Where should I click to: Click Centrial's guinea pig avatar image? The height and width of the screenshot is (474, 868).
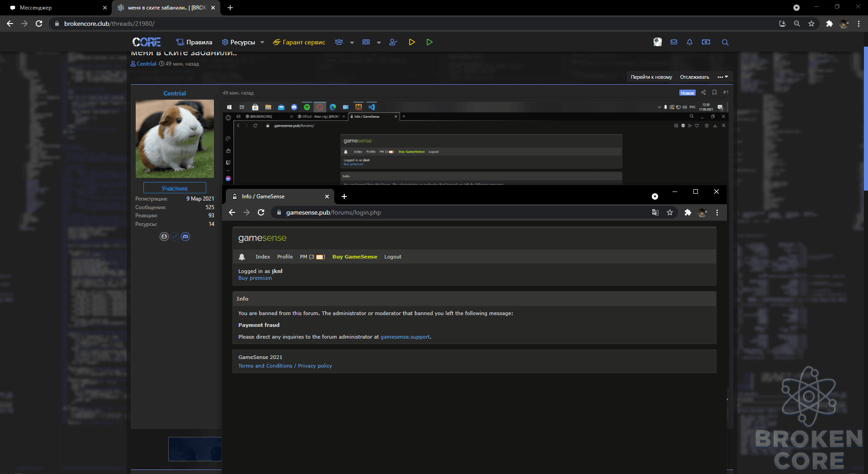tap(175, 139)
